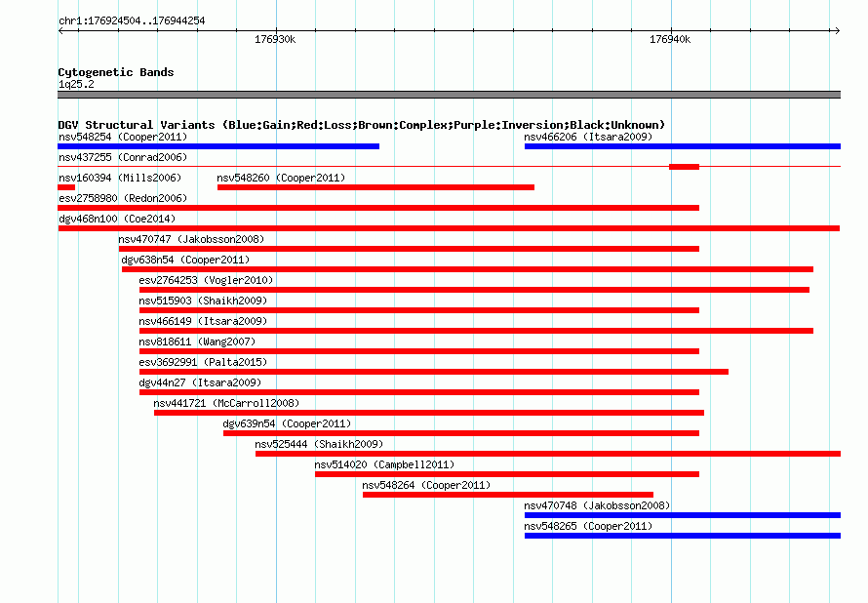This screenshot has height=603, width=868.
Task: Open variant nsv470748 (Jakobsson2008) label
Action: tap(597, 505)
